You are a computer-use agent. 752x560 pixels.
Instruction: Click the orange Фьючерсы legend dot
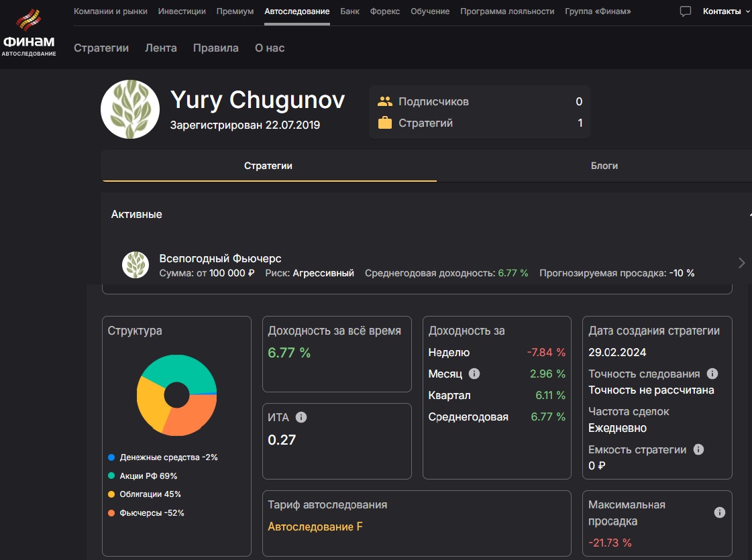(111, 513)
